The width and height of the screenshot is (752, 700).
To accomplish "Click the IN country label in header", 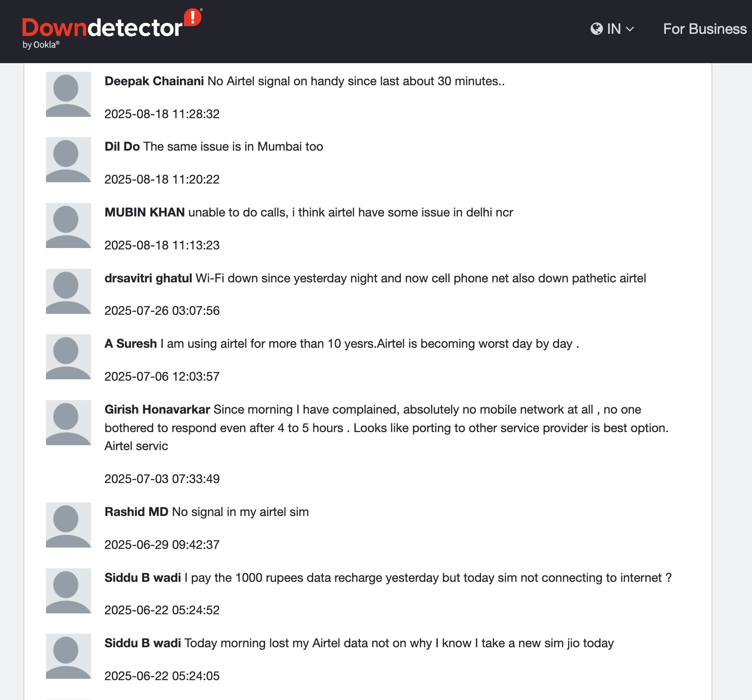I will coord(614,29).
